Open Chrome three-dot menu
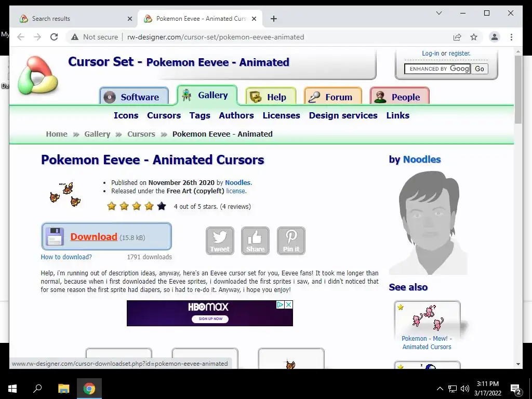The width and height of the screenshot is (532, 399). coord(511,37)
